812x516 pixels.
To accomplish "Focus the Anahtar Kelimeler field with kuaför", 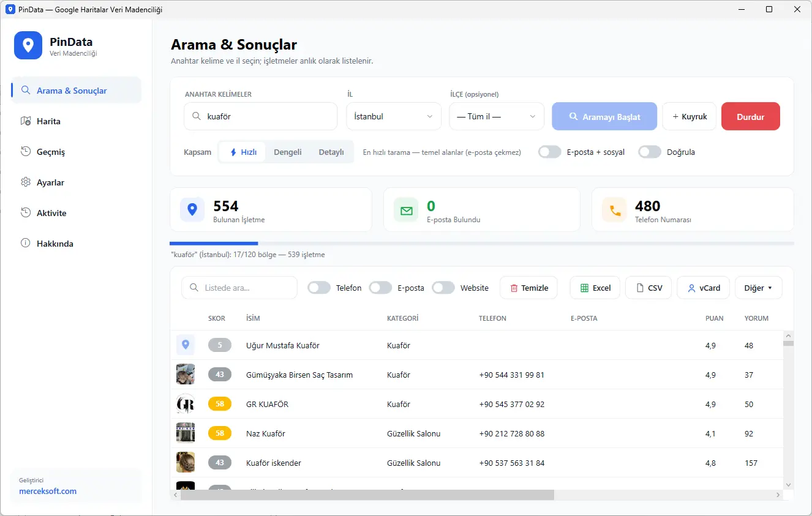I will 260,116.
